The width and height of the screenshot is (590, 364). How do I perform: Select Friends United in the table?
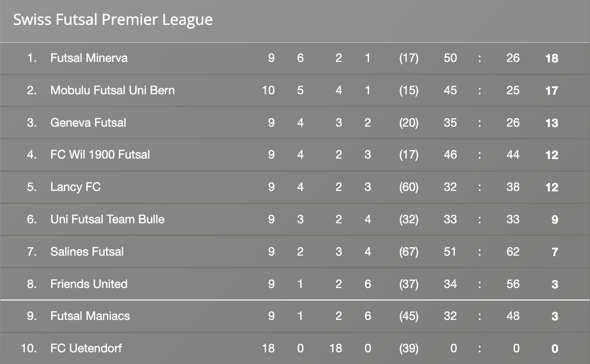89,284
